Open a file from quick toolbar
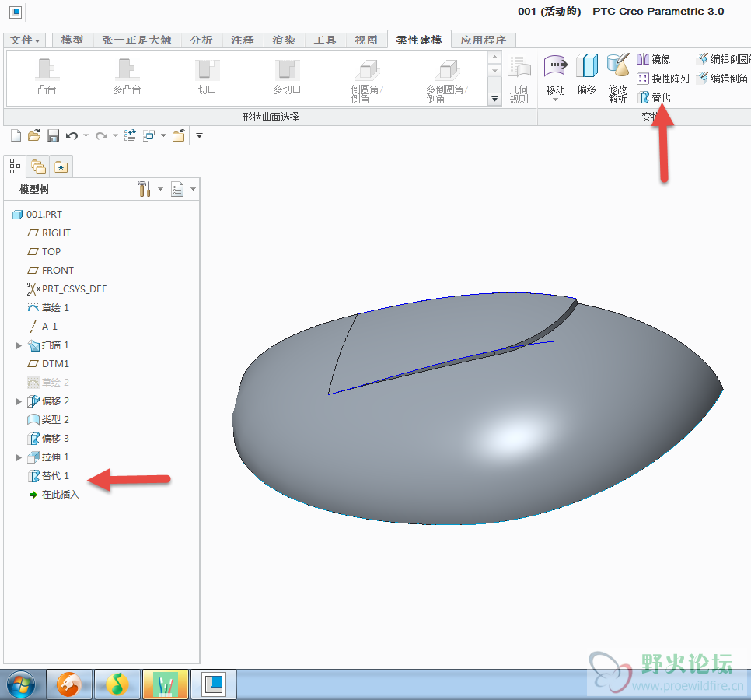 (x=34, y=135)
